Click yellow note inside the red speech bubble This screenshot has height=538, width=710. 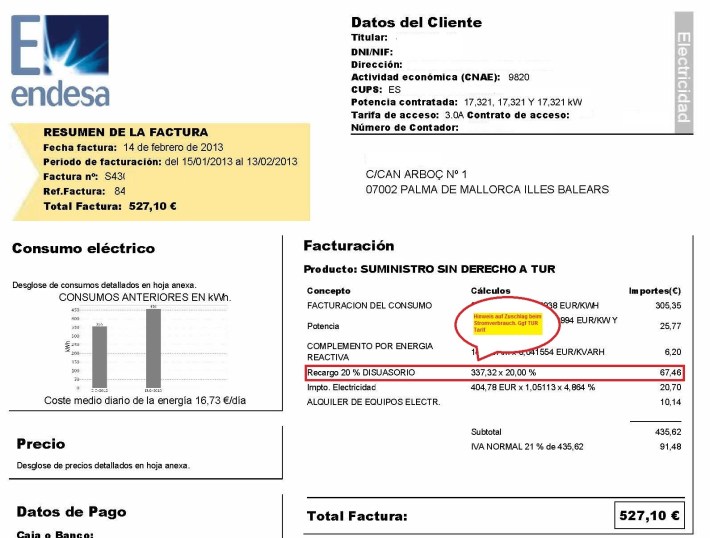pos(508,323)
